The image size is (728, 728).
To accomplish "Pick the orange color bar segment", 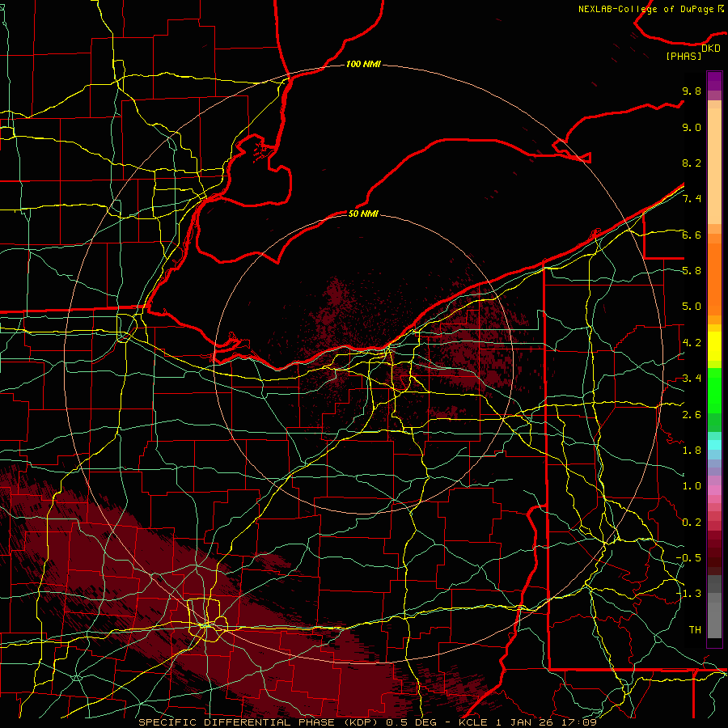I will click(x=714, y=278).
